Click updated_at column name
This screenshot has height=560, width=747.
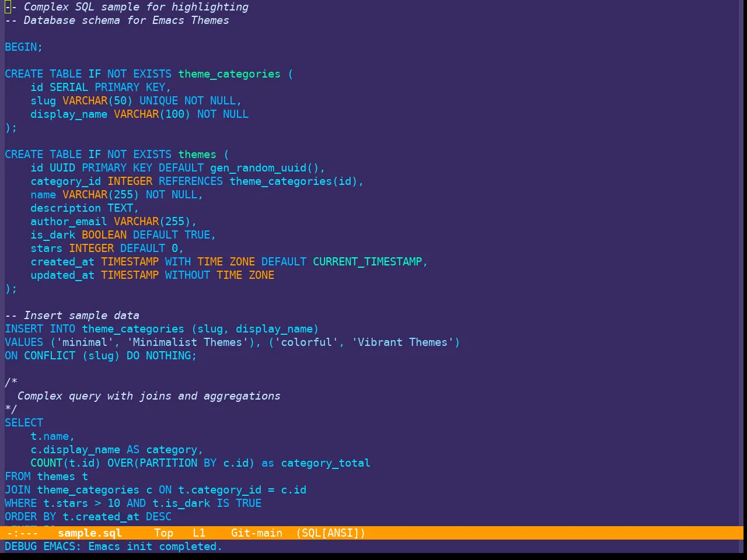62,275
